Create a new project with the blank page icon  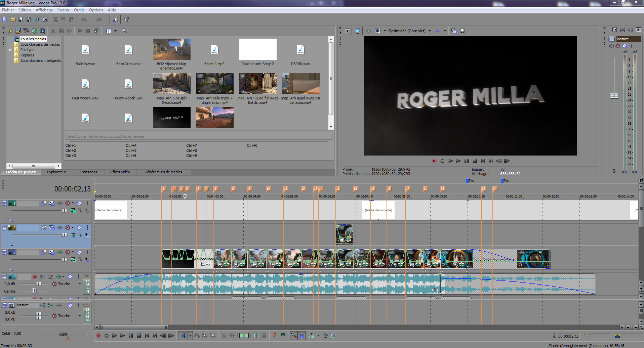pyautogui.click(x=5, y=19)
